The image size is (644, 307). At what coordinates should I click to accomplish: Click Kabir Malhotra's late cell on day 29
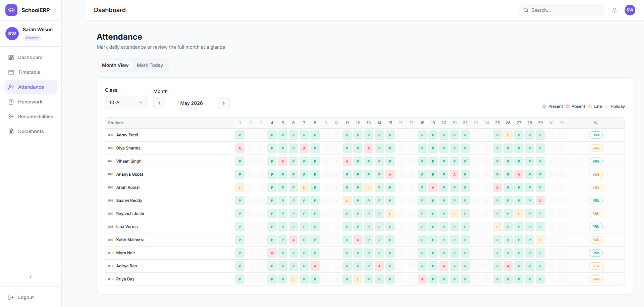point(540,240)
